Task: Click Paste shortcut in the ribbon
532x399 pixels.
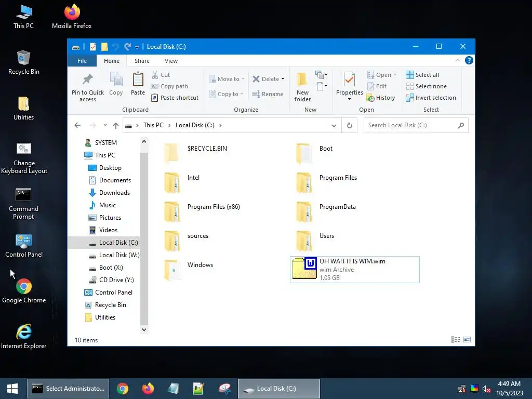Action: (x=175, y=98)
